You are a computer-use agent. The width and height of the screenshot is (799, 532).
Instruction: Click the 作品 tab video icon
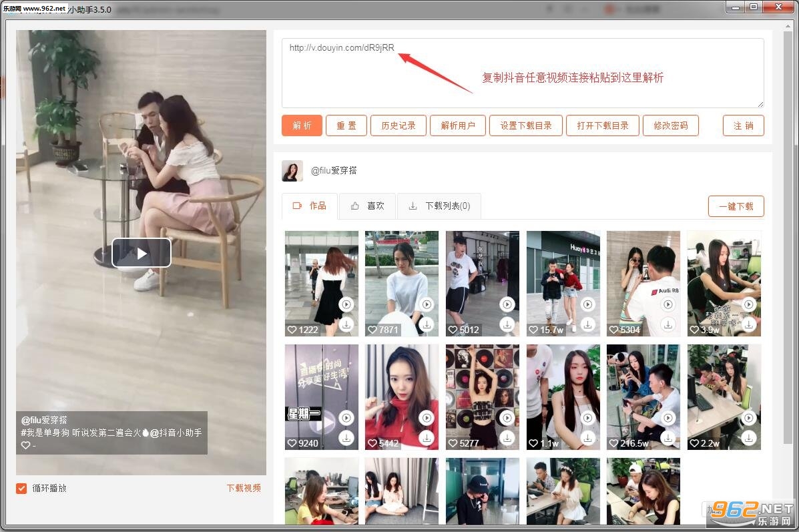(x=297, y=206)
